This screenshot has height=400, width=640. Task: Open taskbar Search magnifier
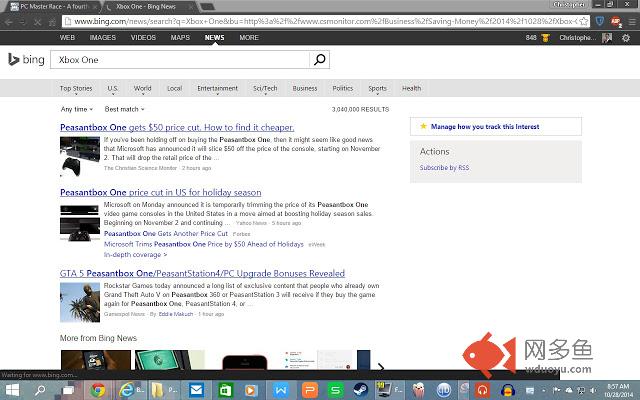[x=40, y=390]
